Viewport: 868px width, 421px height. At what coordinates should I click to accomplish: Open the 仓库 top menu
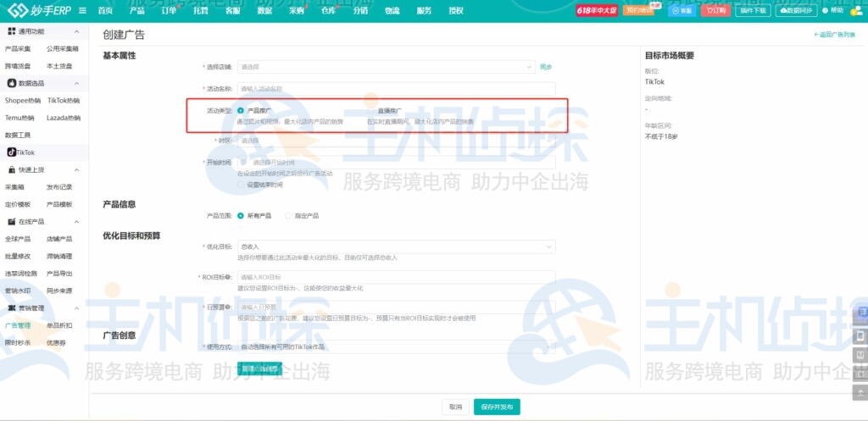tap(329, 10)
